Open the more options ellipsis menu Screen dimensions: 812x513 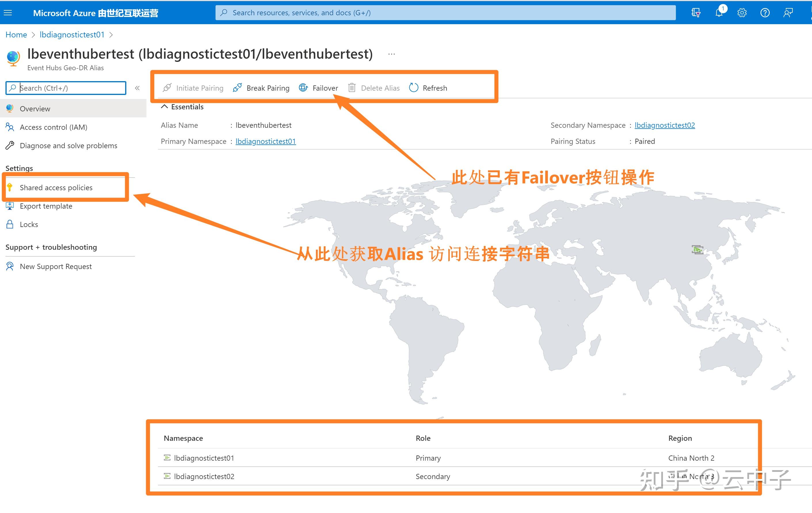(391, 54)
